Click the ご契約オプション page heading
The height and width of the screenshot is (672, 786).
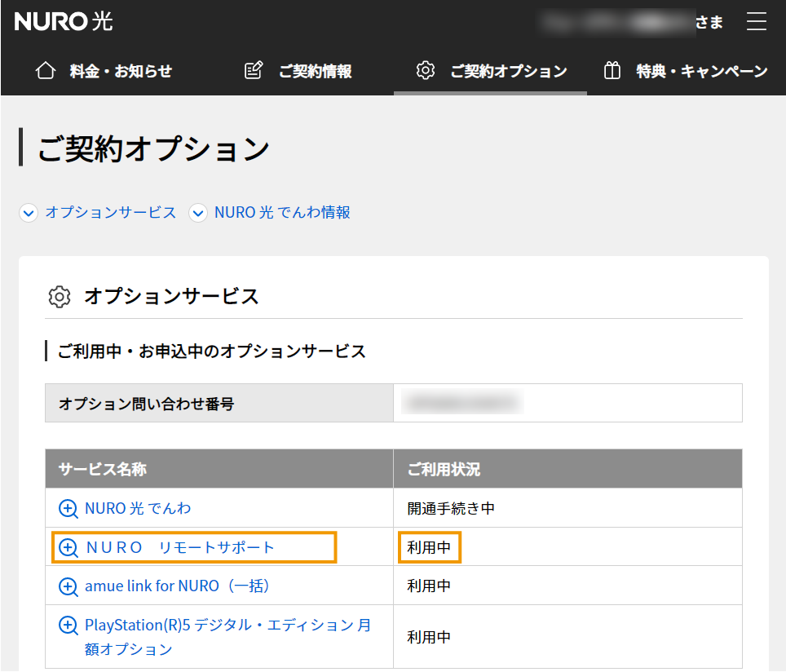[153, 148]
